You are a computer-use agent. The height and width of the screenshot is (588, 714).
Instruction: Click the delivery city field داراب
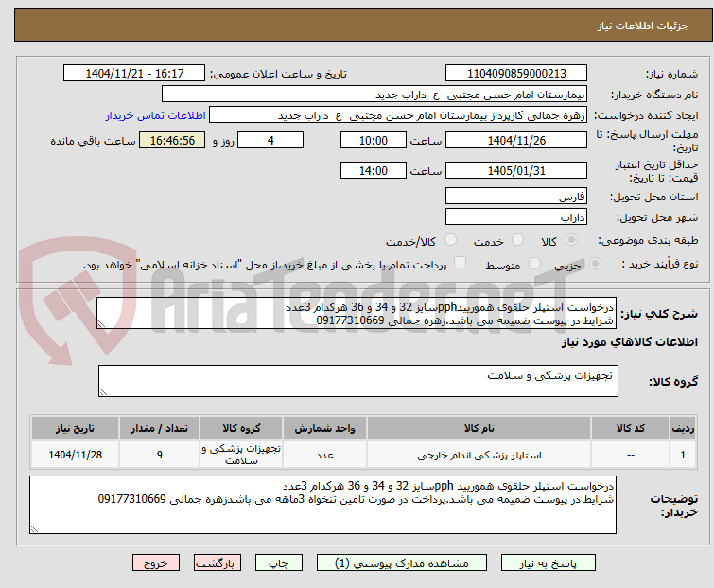pos(516,217)
